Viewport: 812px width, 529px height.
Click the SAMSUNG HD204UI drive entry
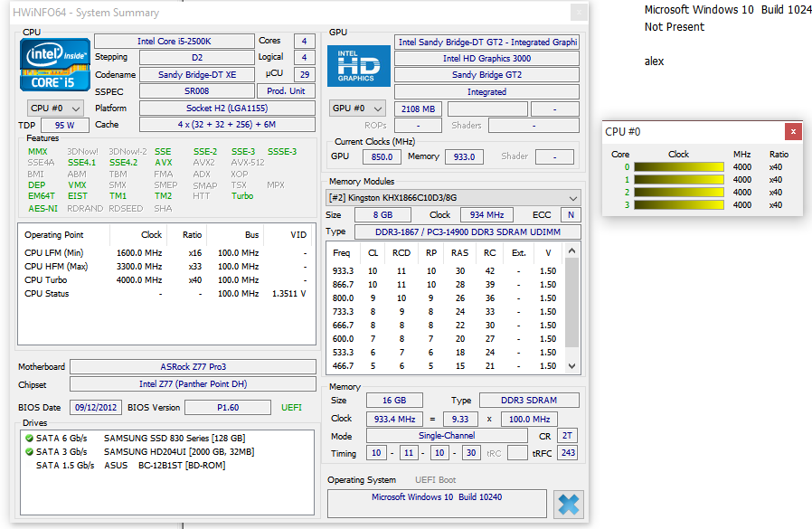179,452
